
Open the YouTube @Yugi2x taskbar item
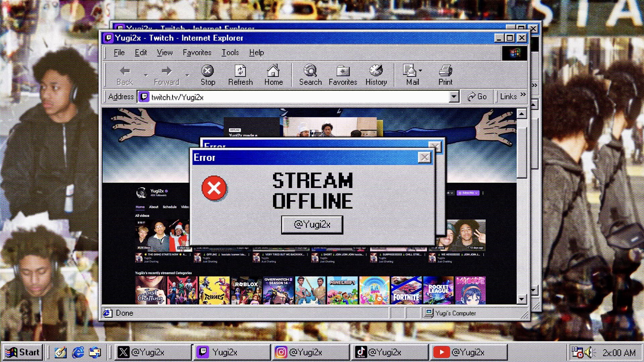point(468,352)
